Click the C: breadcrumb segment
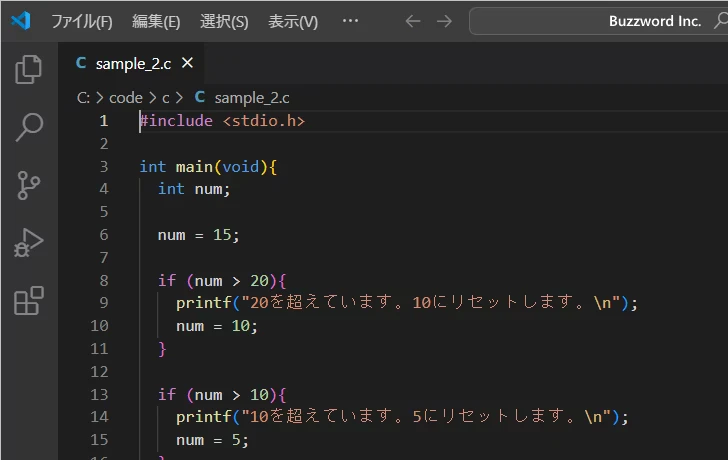 pyautogui.click(x=83, y=98)
